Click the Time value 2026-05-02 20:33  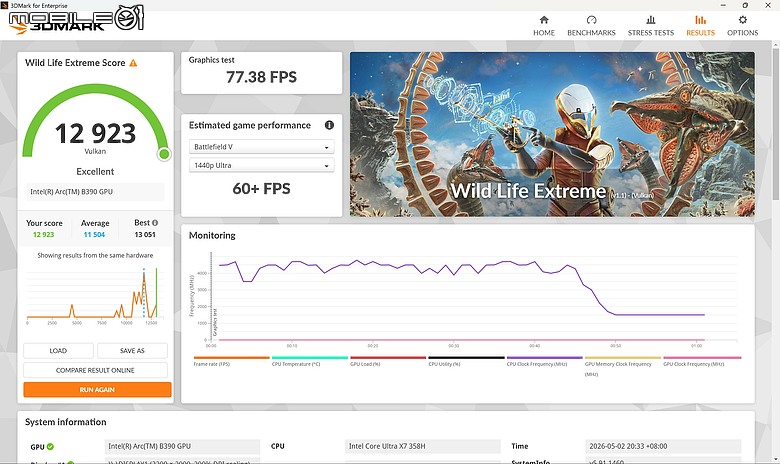[x=663, y=446]
